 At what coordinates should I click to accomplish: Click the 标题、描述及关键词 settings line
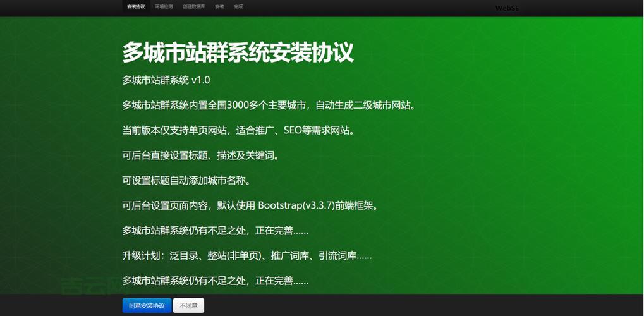click(x=200, y=155)
